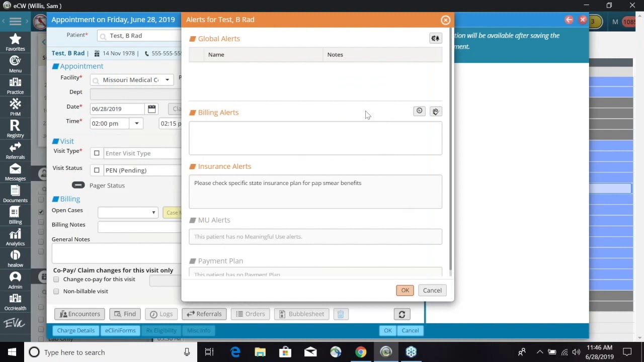Open the Charge Details tab
This screenshot has width=644, height=362.
tap(75, 330)
